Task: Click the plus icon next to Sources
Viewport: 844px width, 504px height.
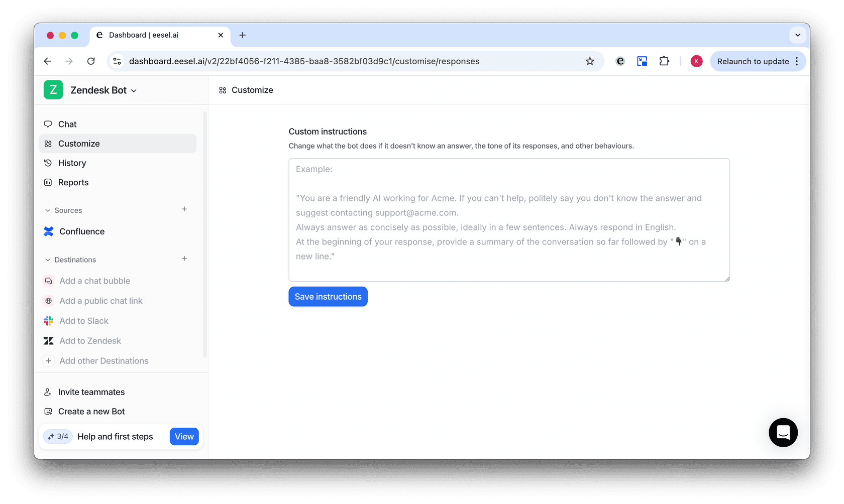Action: tap(184, 209)
